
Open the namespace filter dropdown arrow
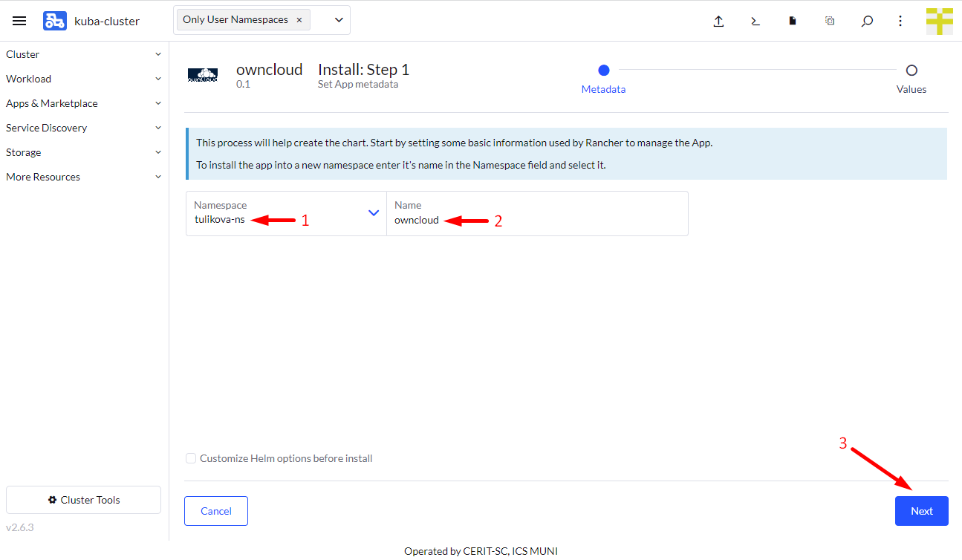point(339,20)
